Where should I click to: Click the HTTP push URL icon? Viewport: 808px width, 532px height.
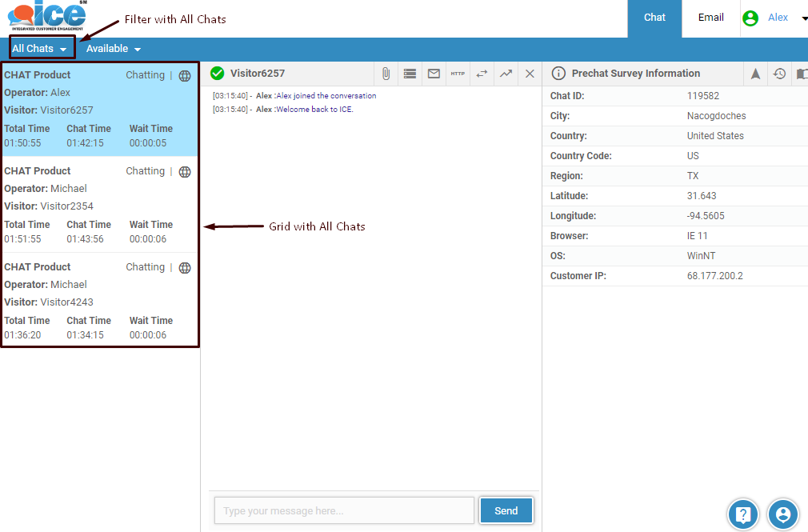click(x=458, y=74)
